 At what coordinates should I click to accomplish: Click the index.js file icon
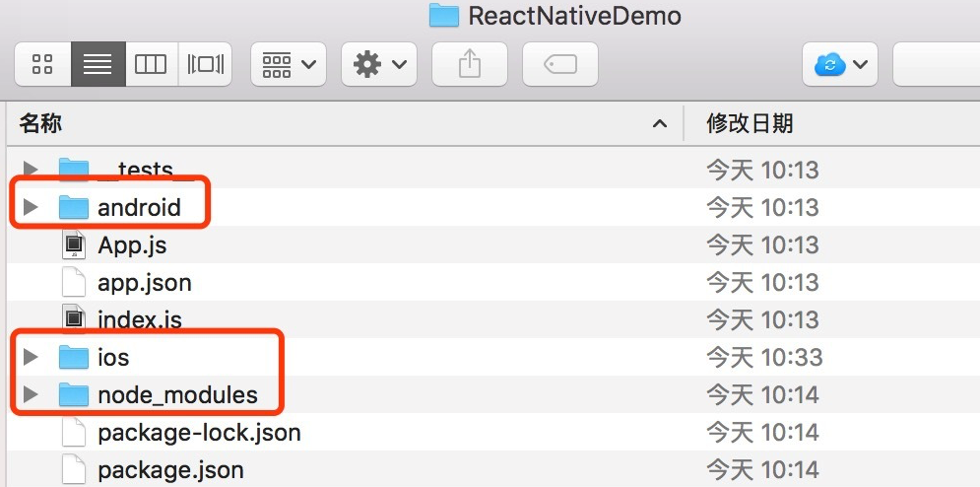[74, 319]
